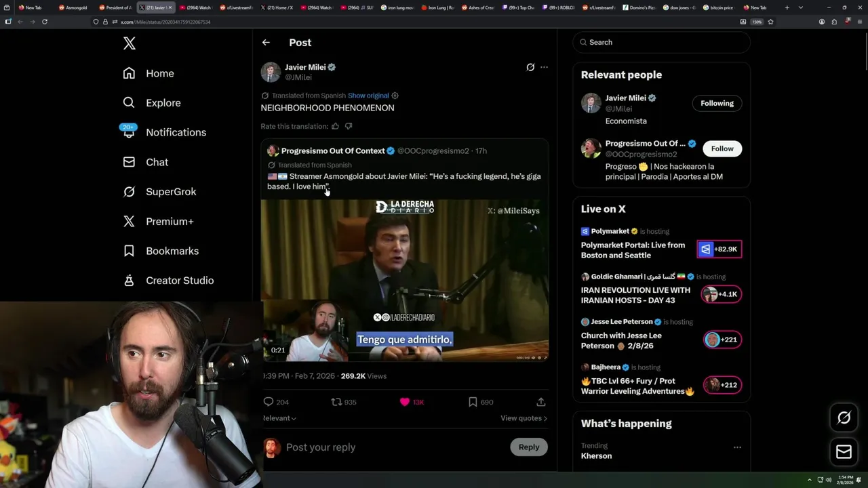Open Creator Studio in the sidebar
Screen dimensions: 868x488
coord(168,281)
